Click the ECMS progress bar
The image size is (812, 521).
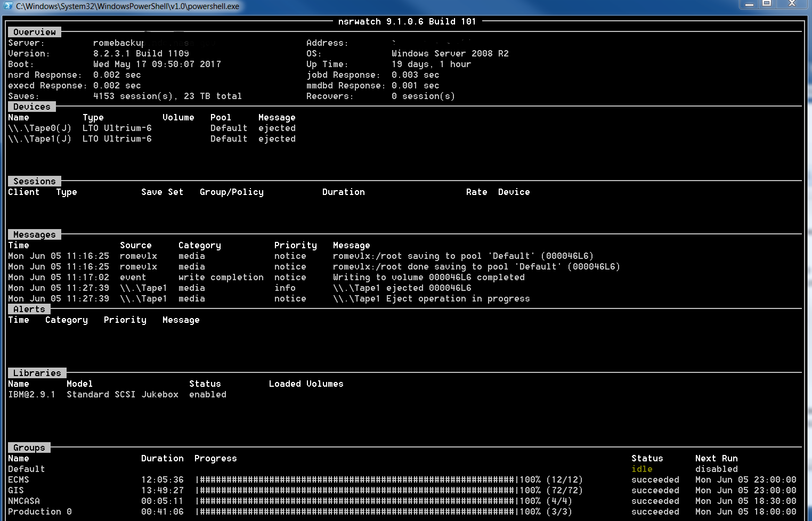coord(357,479)
